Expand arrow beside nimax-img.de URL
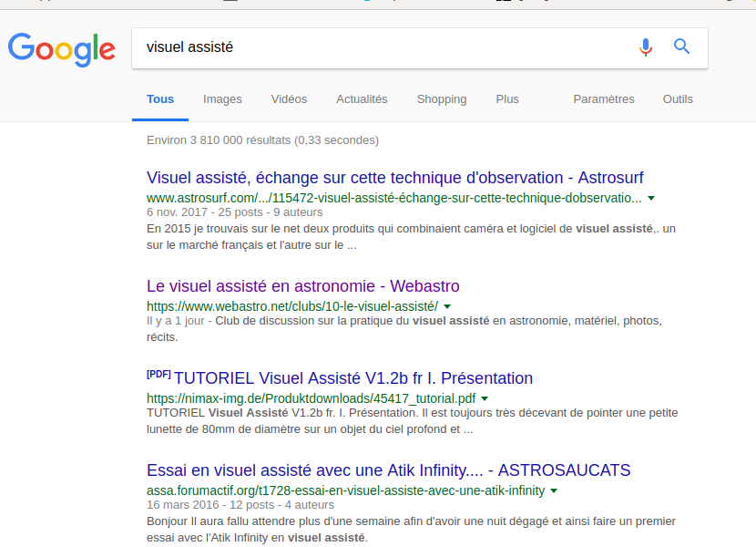 tap(485, 398)
